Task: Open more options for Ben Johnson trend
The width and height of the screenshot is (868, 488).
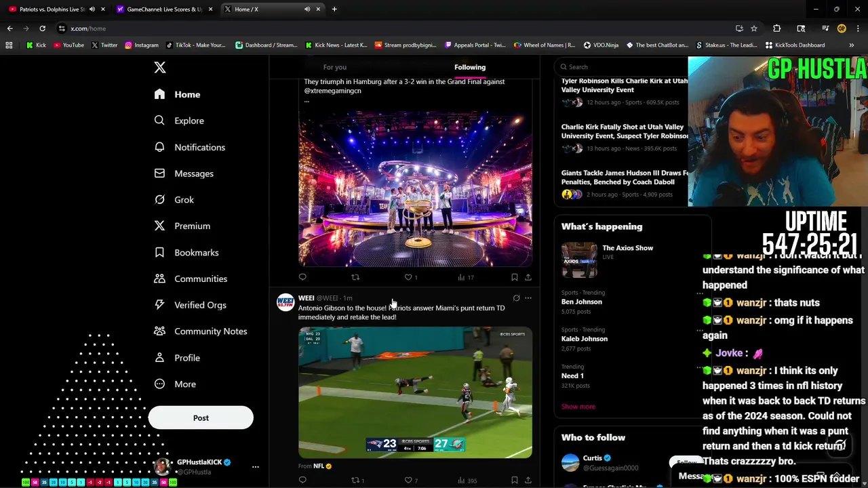Action: tap(699, 293)
